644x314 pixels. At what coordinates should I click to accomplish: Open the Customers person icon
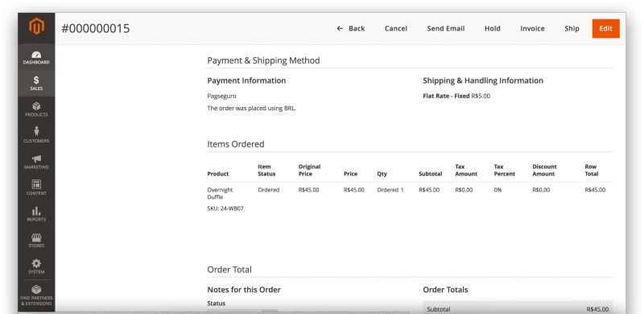pyautogui.click(x=36, y=135)
